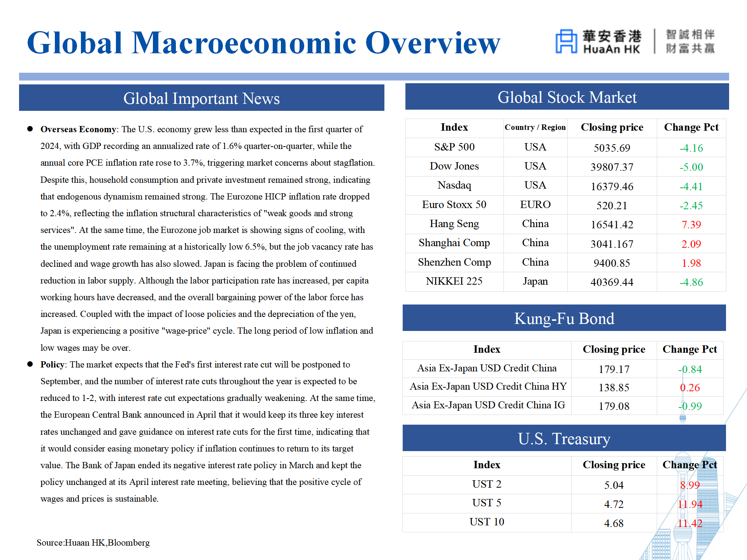Click the Global Macroeconomic Overview title
Screen dimensions: 747x560
point(263,43)
